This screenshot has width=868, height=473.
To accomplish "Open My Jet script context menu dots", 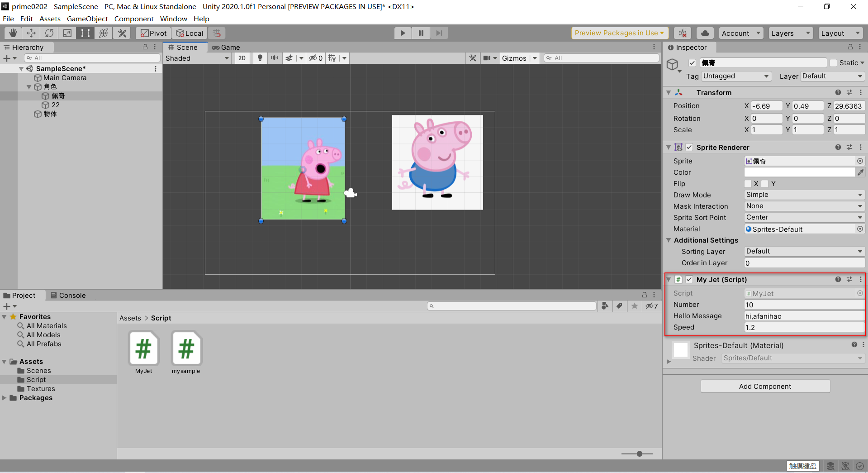I will pyautogui.click(x=861, y=280).
